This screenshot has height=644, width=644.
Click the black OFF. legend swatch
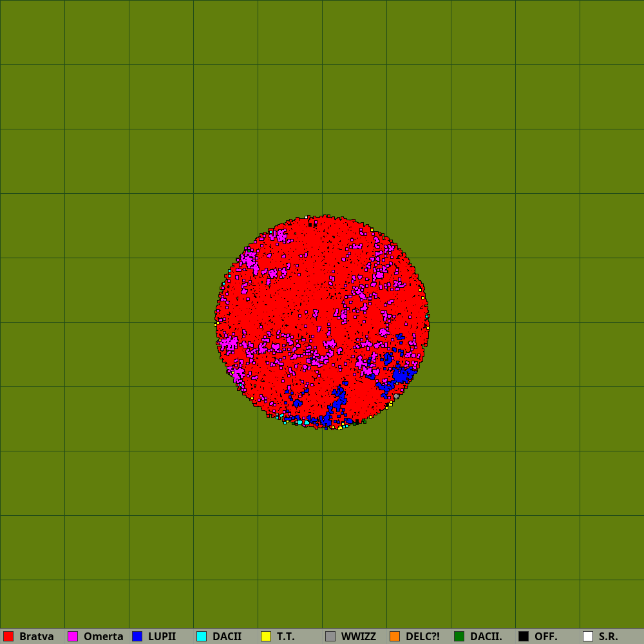tap(524, 636)
